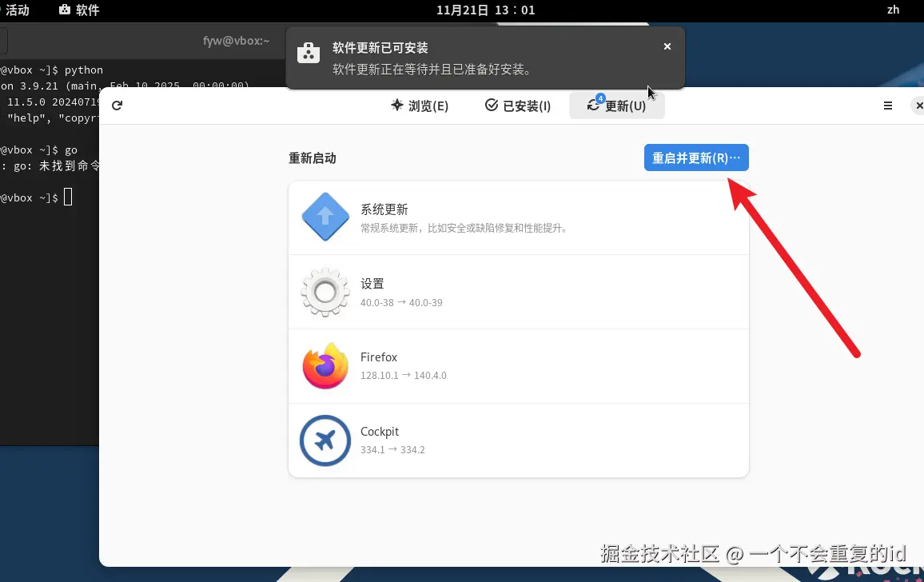This screenshot has height=582, width=924.
Task: Click the sparkle icon on the 浏览(E) tab
Action: [x=397, y=105]
